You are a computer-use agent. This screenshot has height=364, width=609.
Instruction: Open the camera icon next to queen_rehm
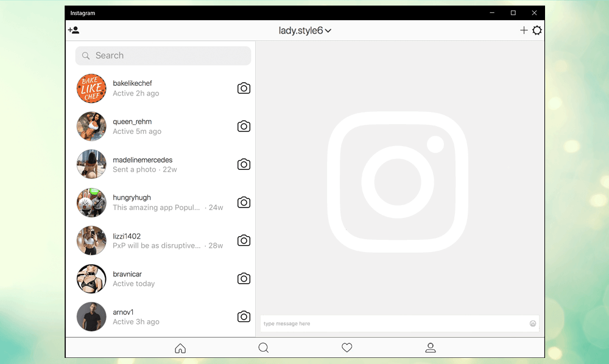[x=244, y=126]
